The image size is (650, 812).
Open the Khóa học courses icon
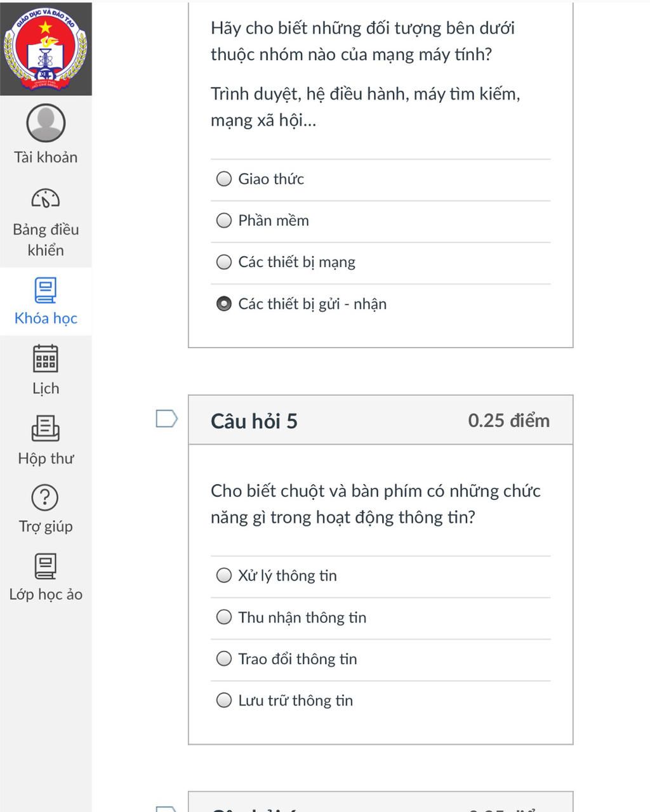tap(45, 291)
